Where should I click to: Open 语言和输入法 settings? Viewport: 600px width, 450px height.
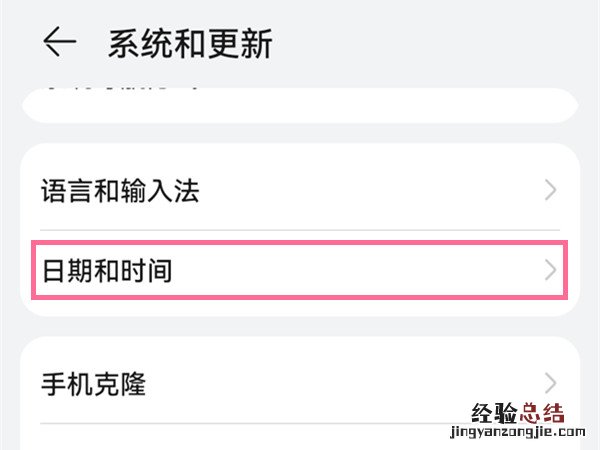[120, 191]
